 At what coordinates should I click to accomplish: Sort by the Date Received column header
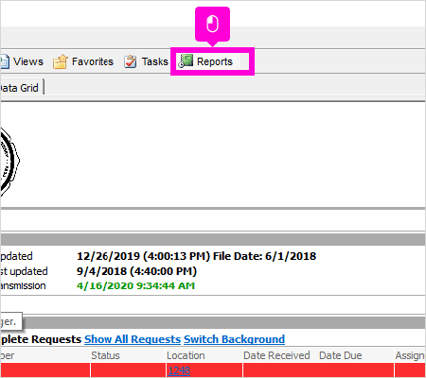pos(277,356)
